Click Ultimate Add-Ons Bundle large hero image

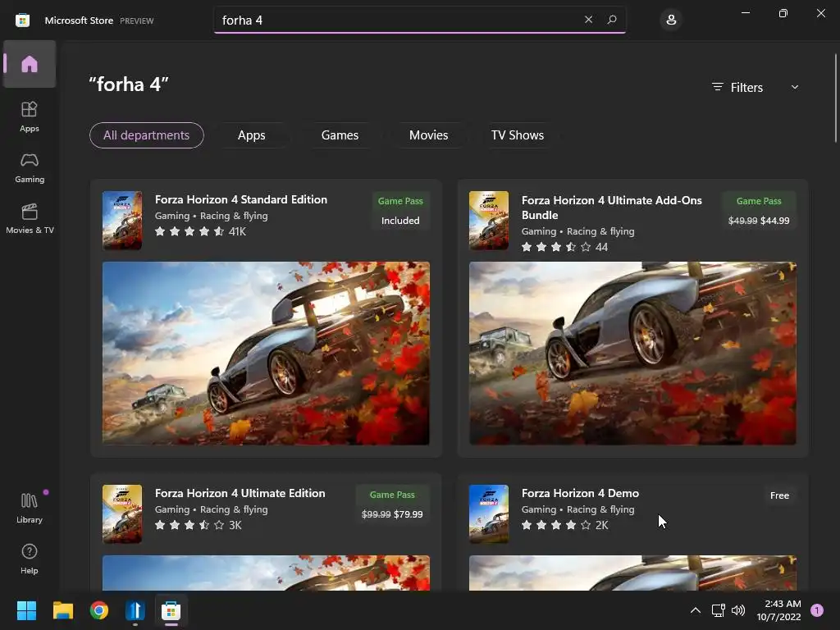click(x=632, y=353)
